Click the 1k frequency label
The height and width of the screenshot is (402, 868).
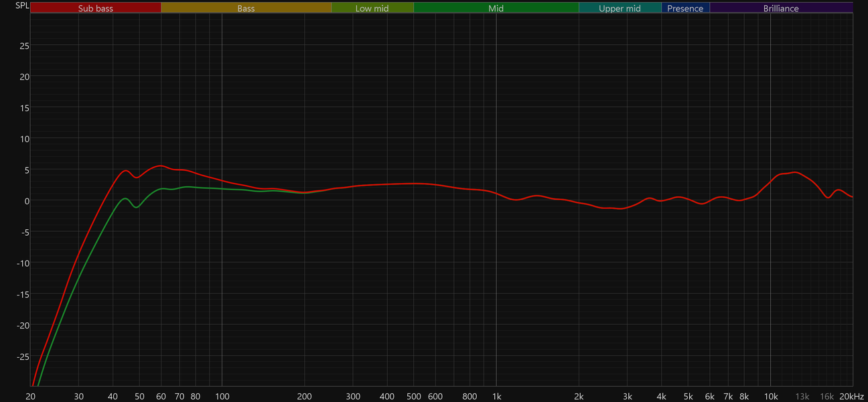click(x=496, y=396)
